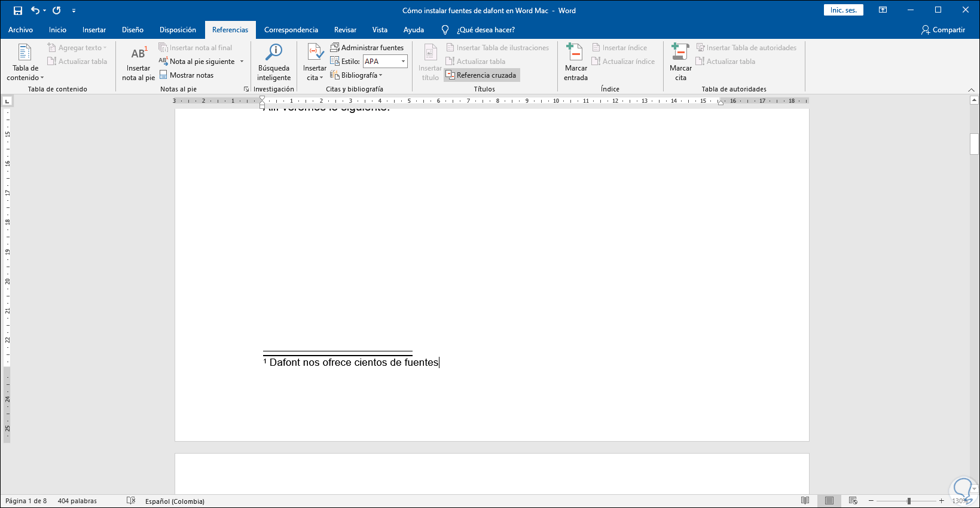Open the Archivo menu
The image size is (980, 508).
click(20, 30)
